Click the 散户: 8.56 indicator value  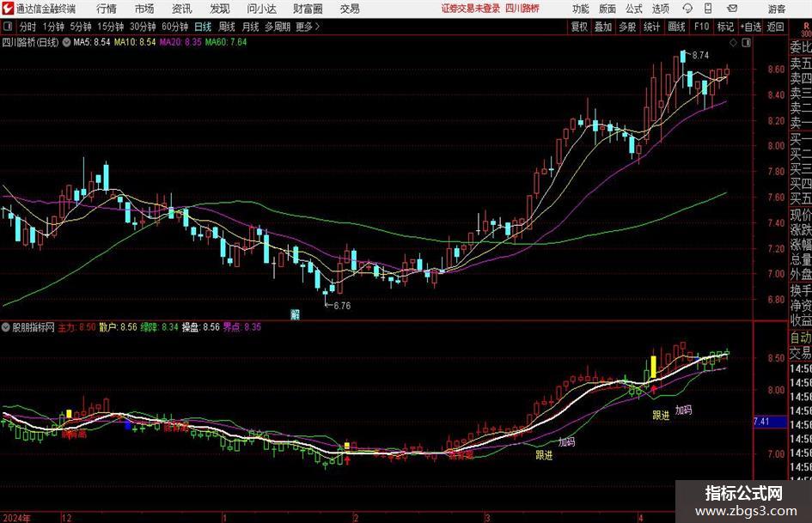118,327
